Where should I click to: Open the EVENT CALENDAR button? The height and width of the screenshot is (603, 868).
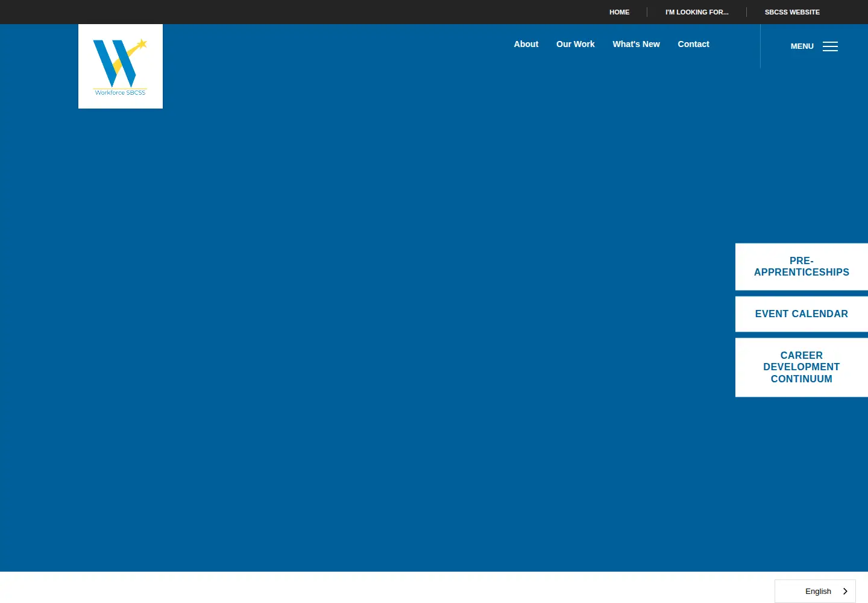pyautogui.click(x=802, y=314)
